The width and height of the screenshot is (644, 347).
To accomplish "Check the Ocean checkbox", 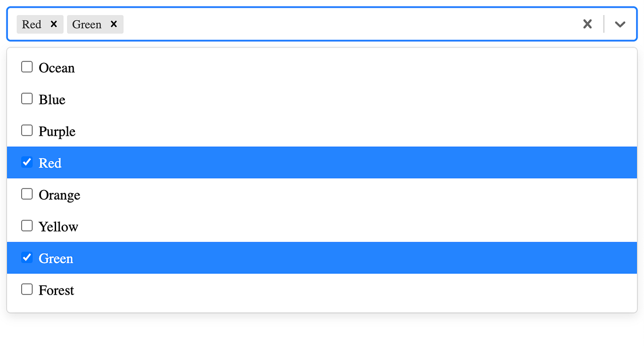I will [27, 66].
